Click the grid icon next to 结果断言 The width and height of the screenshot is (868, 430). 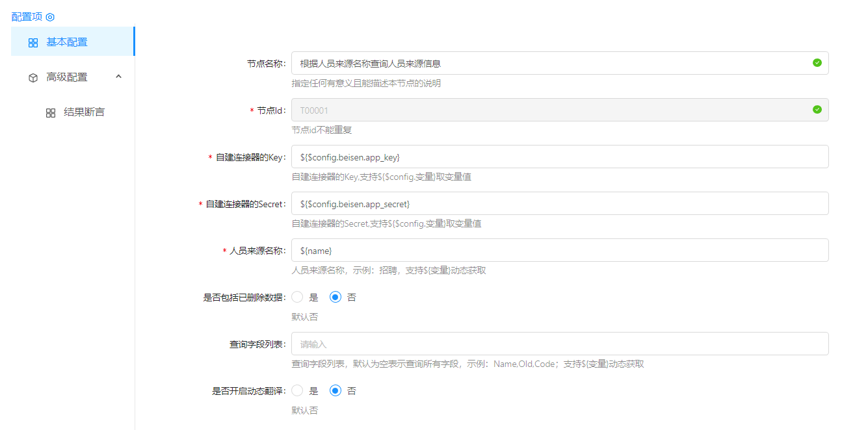[51, 113]
